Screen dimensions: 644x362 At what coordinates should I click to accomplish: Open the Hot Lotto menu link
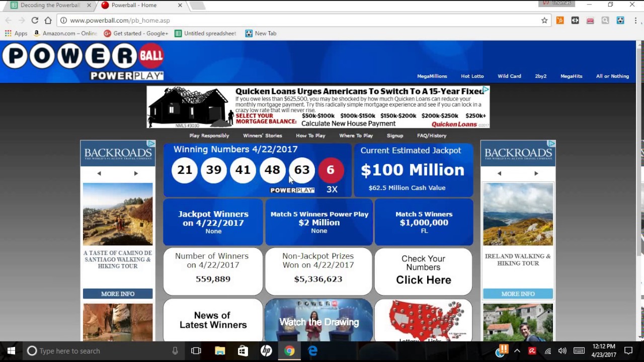pyautogui.click(x=472, y=76)
